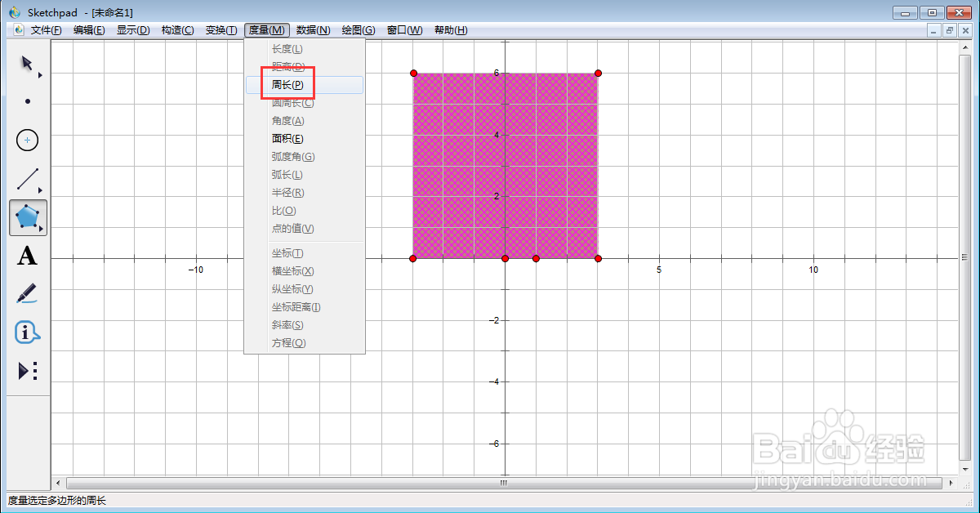
Task: Open the 变换 (Transform) menu
Action: click(220, 29)
